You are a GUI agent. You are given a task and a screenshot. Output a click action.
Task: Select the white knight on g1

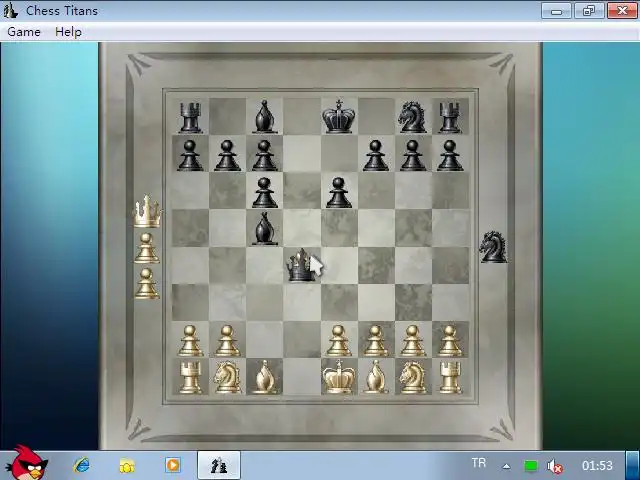pos(412,378)
